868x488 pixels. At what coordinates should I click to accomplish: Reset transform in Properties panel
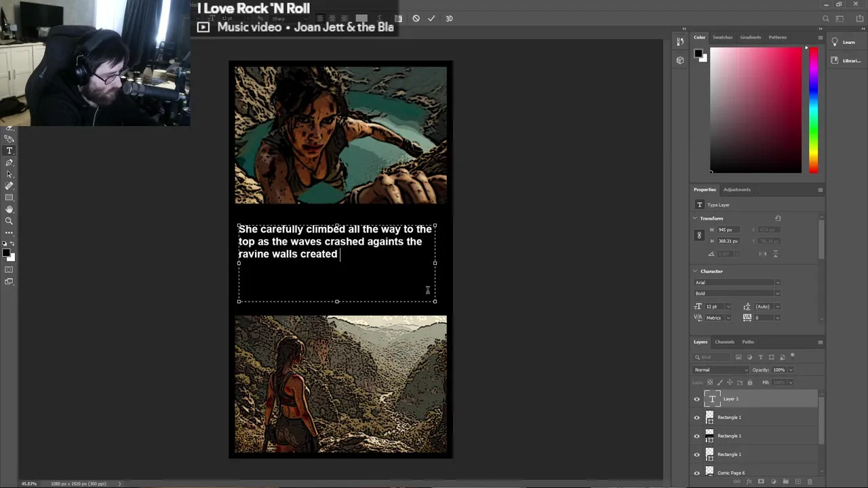(x=778, y=218)
